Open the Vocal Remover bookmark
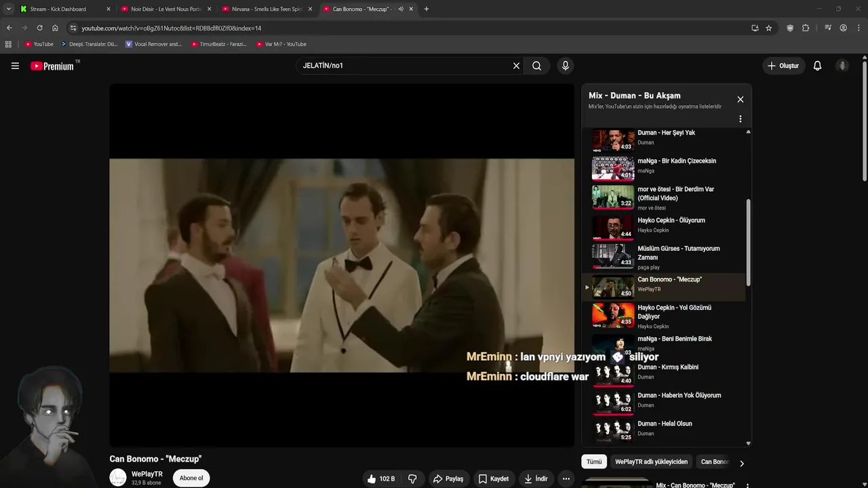868x488 pixels. click(154, 44)
